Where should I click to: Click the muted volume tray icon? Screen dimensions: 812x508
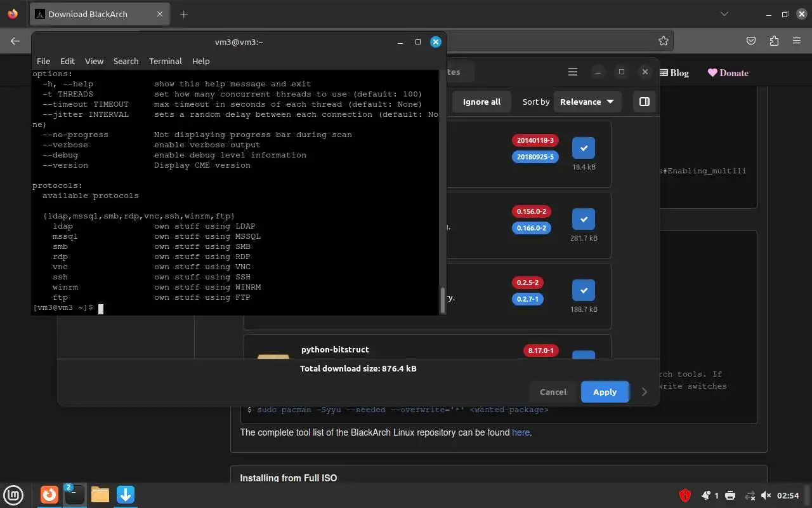tap(766, 495)
